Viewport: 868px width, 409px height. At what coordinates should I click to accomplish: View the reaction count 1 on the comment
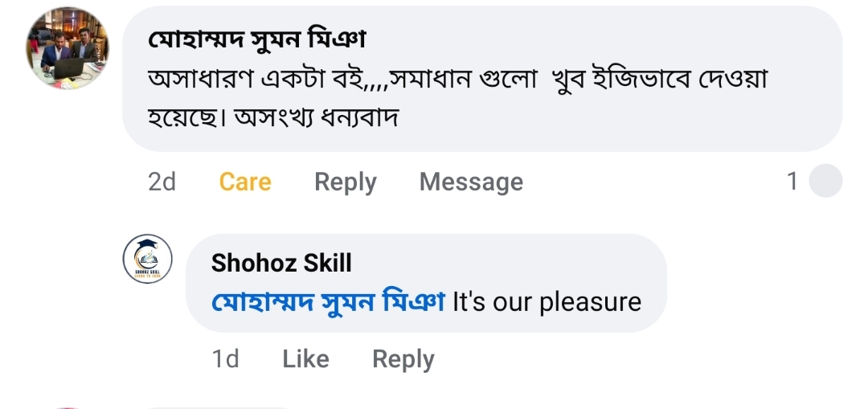pos(792,182)
